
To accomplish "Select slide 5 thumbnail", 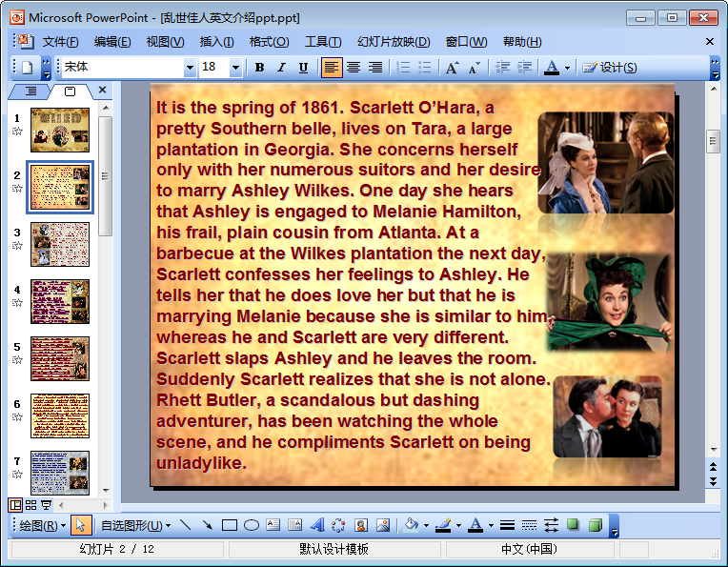I will coord(60,358).
